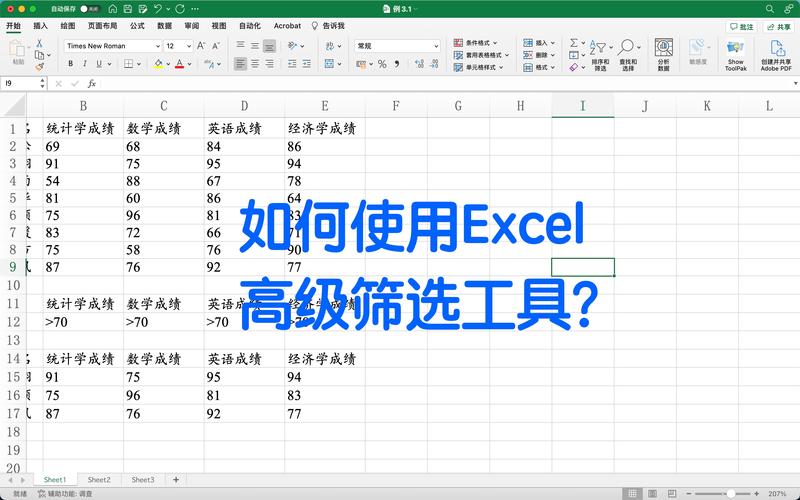Expand Cell Styles (单元格样式) menu

tap(479, 67)
